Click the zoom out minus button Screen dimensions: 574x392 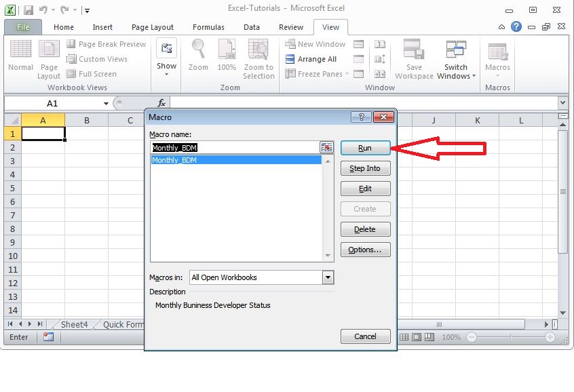[x=472, y=337]
